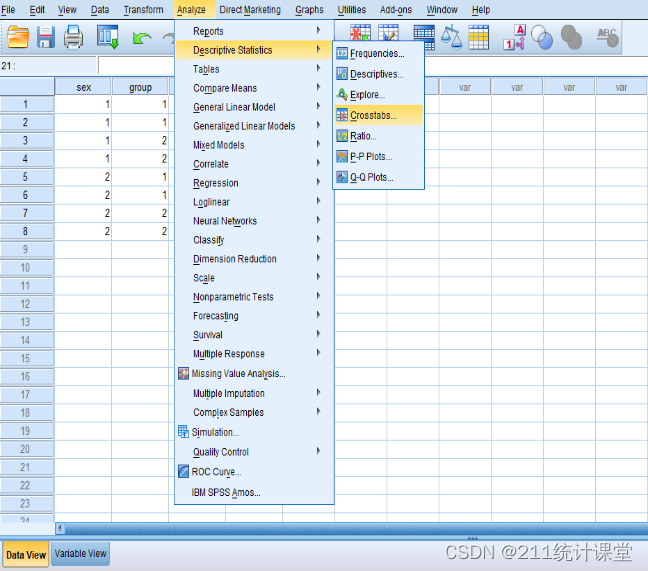Click the Recall recent dialogs icon
648x571 pixels.
click(108, 37)
